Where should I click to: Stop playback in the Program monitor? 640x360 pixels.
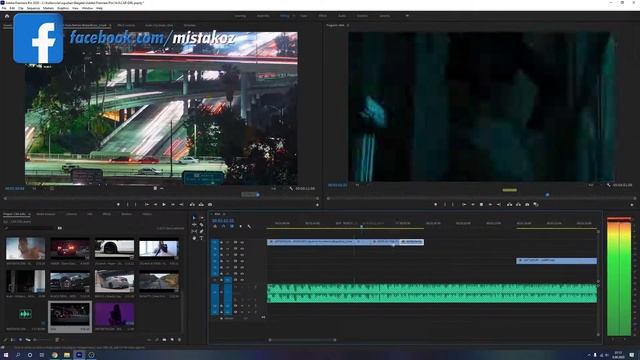coord(482,204)
